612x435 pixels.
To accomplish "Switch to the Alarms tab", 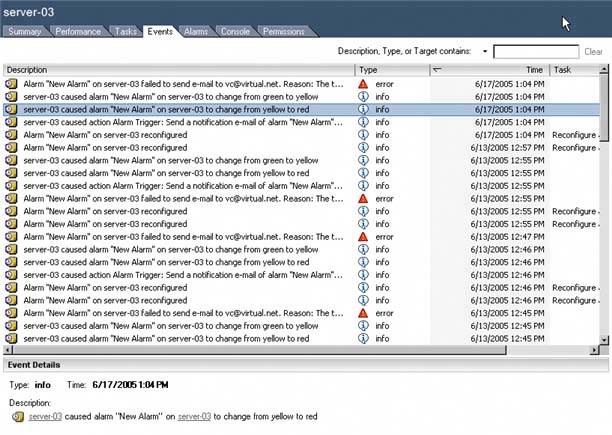I will [196, 32].
